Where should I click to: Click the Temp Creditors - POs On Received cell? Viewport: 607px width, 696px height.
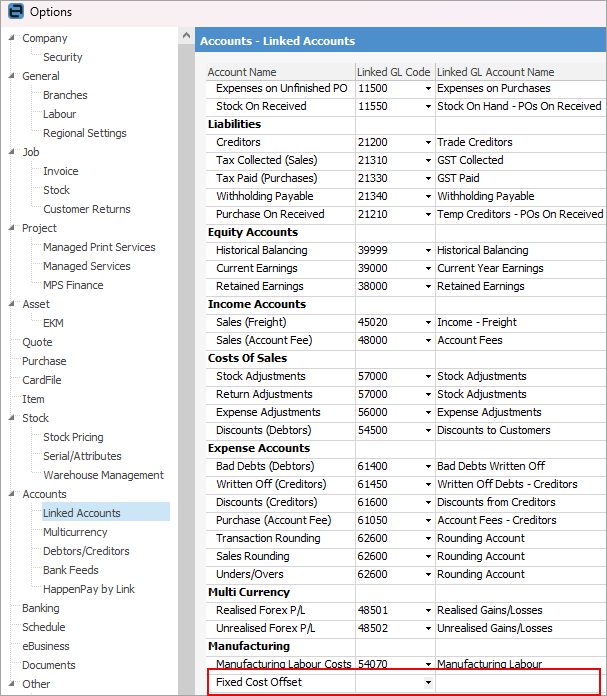coord(520,214)
